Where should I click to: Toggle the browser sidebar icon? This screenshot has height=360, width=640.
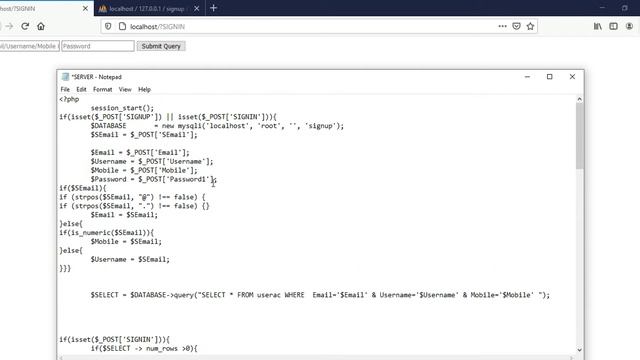[613, 27]
